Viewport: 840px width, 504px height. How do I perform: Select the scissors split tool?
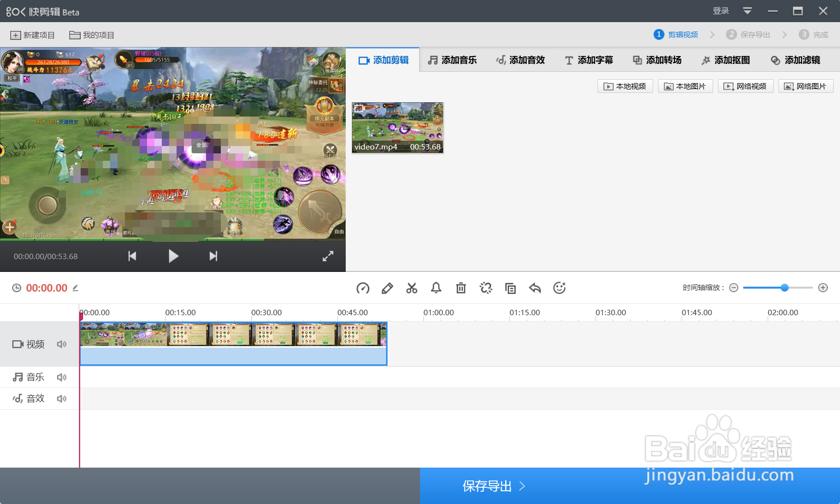click(x=412, y=288)
